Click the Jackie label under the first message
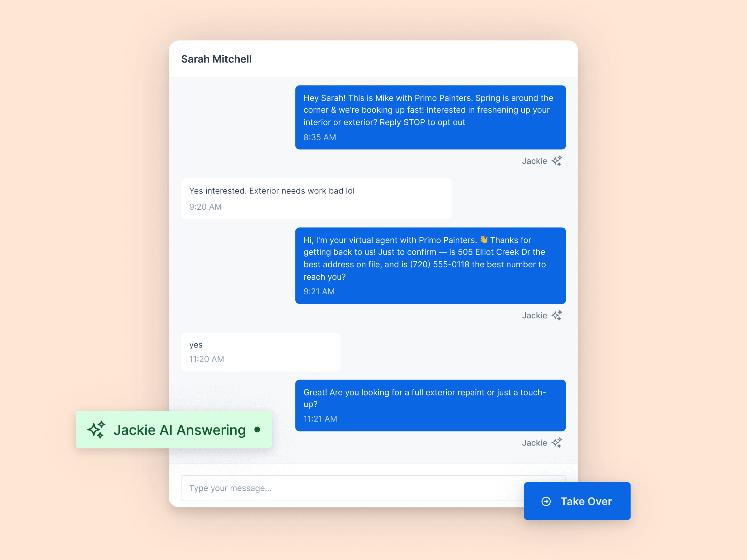This screenshot has width=747, height=560. pyautogui.click(x=534, y=161)
